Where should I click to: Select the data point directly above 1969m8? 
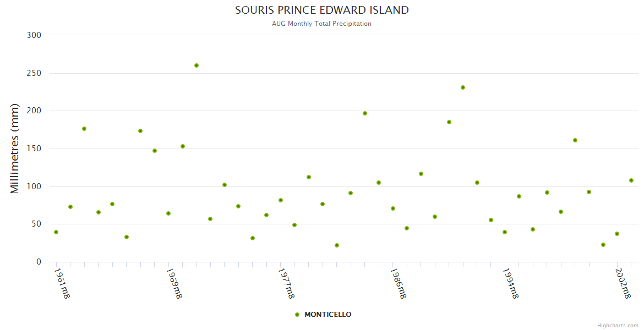pyautogui.click(x=168, y=213)
